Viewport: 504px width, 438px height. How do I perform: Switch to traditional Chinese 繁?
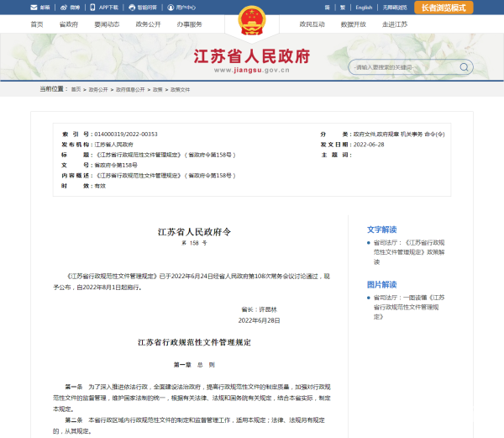343,8
